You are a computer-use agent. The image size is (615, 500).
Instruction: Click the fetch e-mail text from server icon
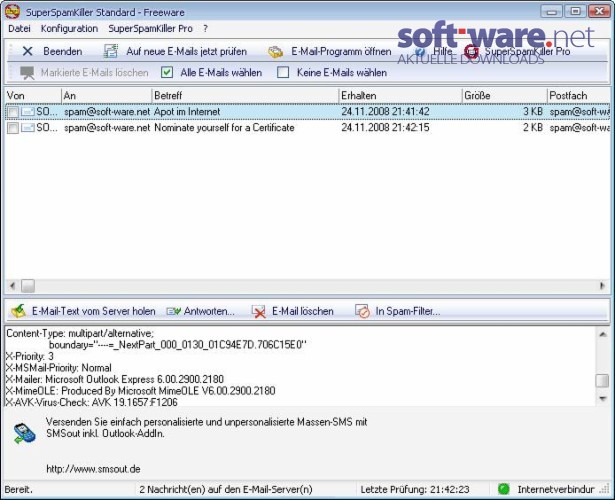point(18,311)
